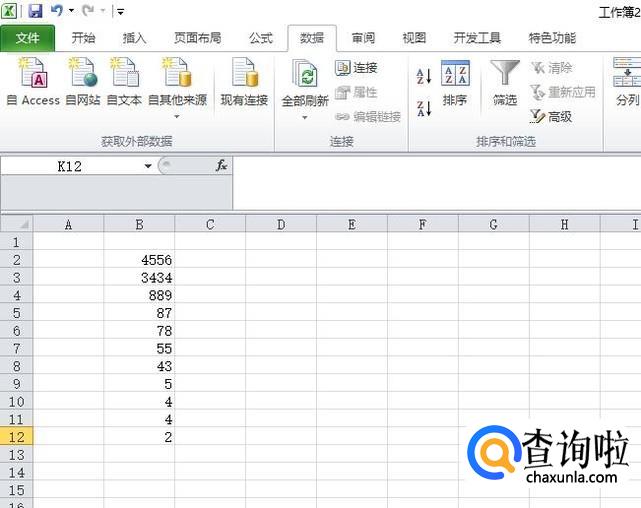641x508 pixels.
Task: Select cell containing 87
Action: point(139,313)
